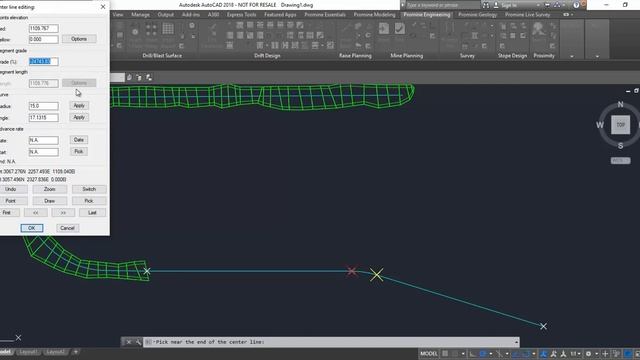
Task: Close the command line with its X icon
Action: (x=128, y=342)
